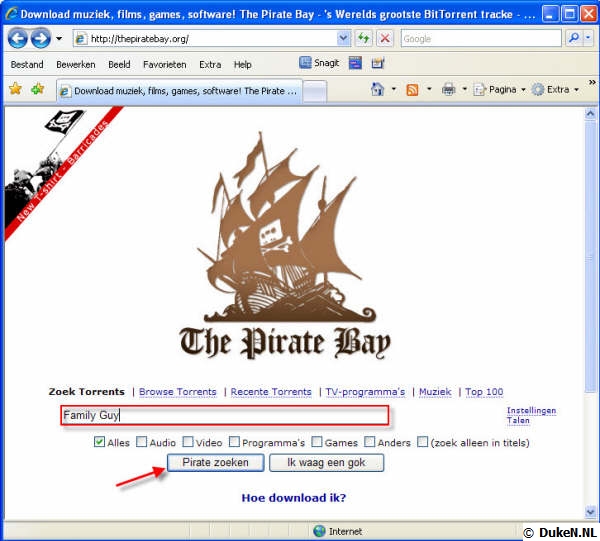Expand the feeds dropdown arrow
Screen dimensions: 600x541
pos(429,90)
